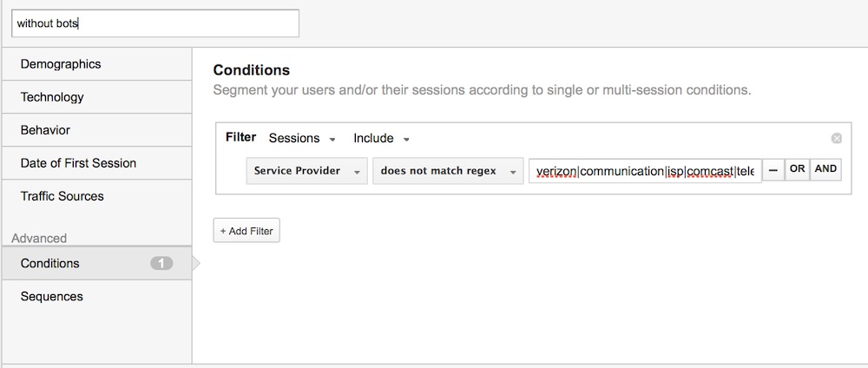Remove filter with the circled X icon
Image resolution: width=868 pixels, height=368 pixels.
pos(837,138)
